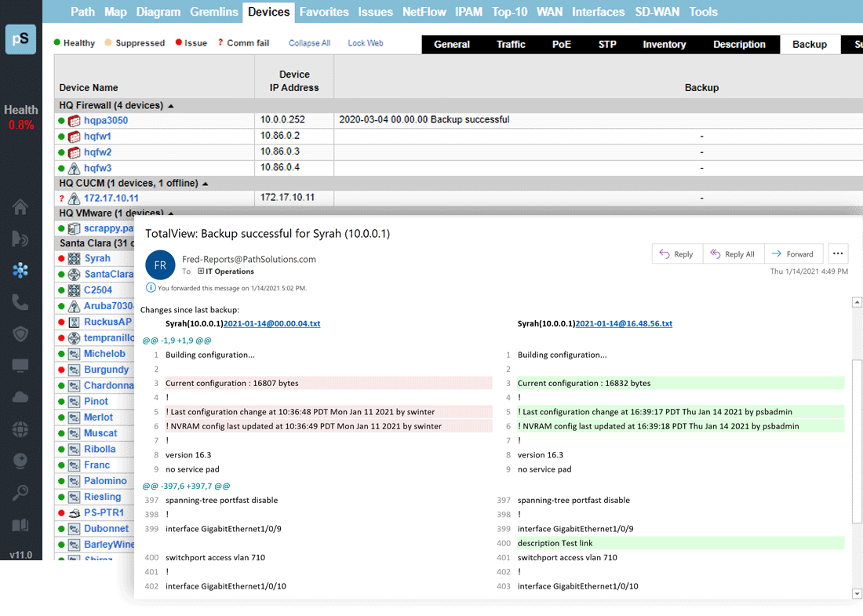Open the book documentation sidebar icon
Image resolution: width=863 pixels, height=616 pixels.
(20, 525)
